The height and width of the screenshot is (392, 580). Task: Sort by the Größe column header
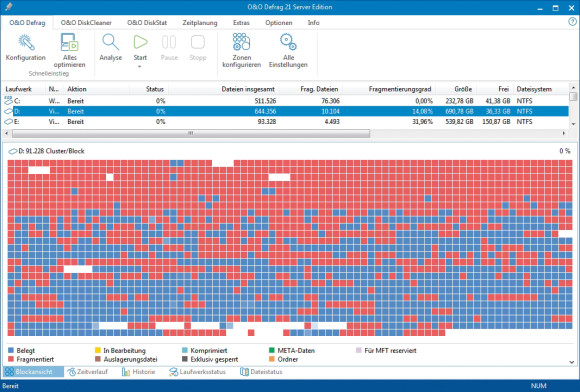click(x=463, y=89)
